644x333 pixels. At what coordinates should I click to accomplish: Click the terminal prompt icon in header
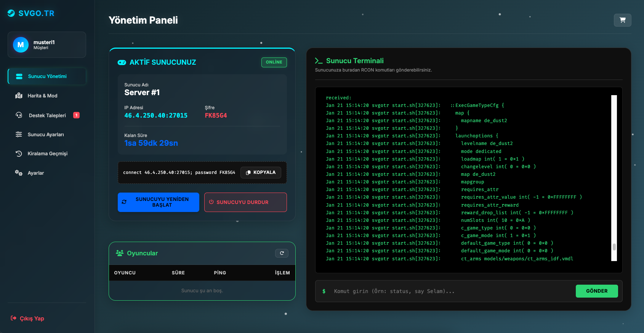tap(319, 61)
